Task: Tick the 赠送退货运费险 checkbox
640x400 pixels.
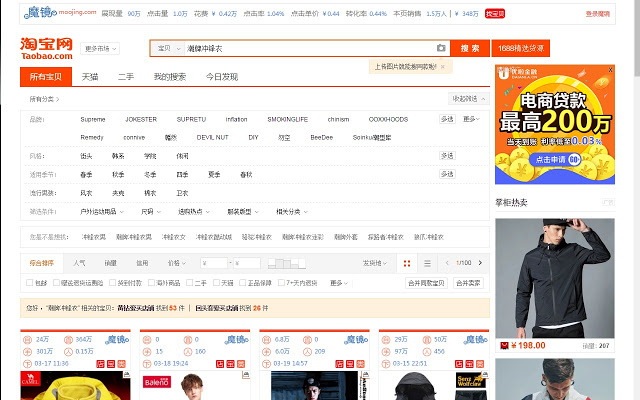Action: 56,282
